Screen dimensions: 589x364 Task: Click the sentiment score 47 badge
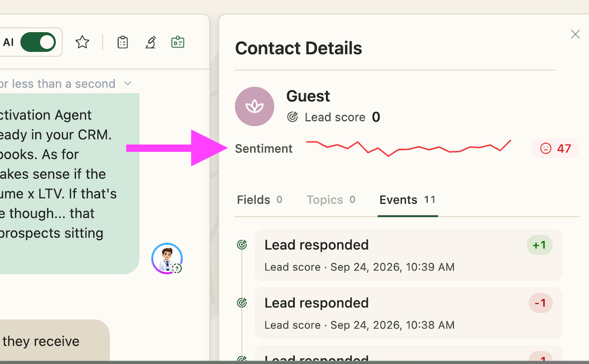click(555, 148)
